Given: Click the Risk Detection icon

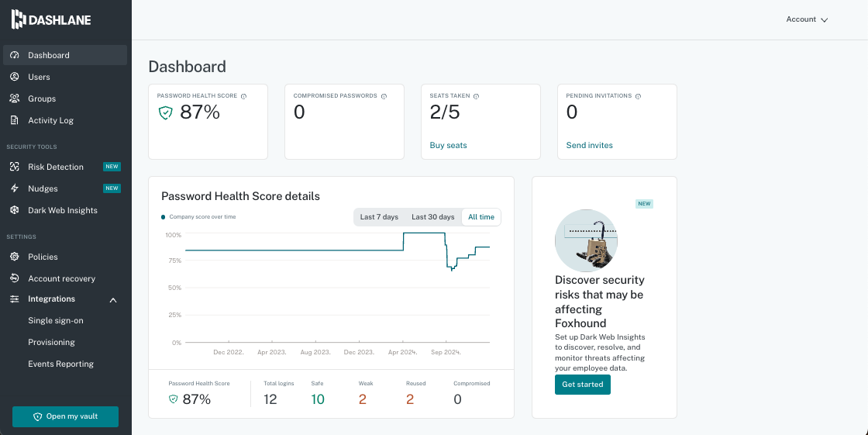Looking at the screenshot, I should click(14, 167).
